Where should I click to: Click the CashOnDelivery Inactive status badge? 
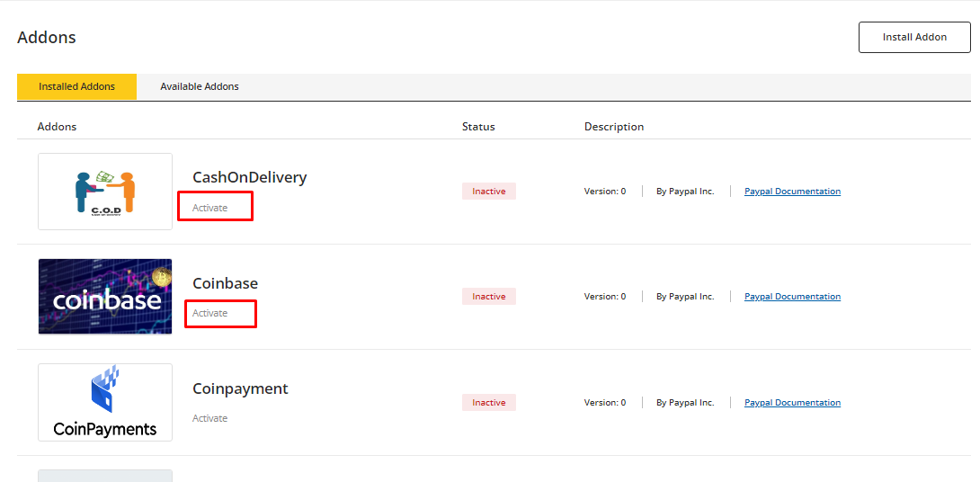click(489, 192)
